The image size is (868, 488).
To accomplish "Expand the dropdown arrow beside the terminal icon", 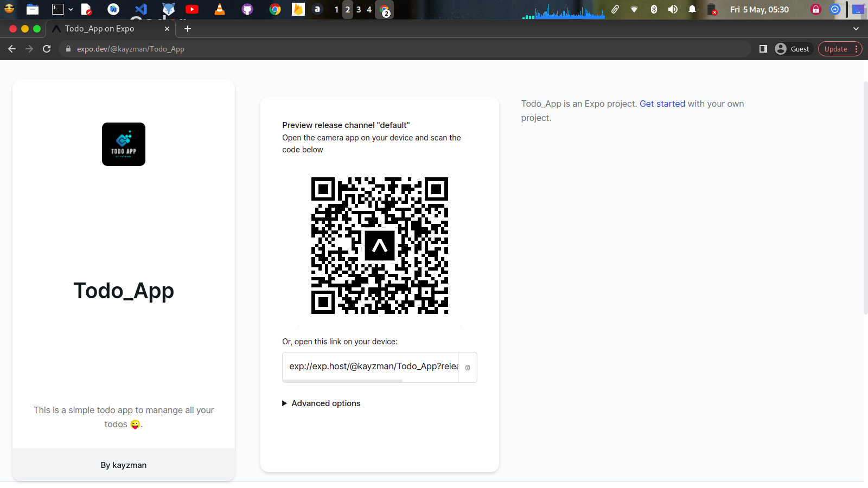I will point(71,9).
